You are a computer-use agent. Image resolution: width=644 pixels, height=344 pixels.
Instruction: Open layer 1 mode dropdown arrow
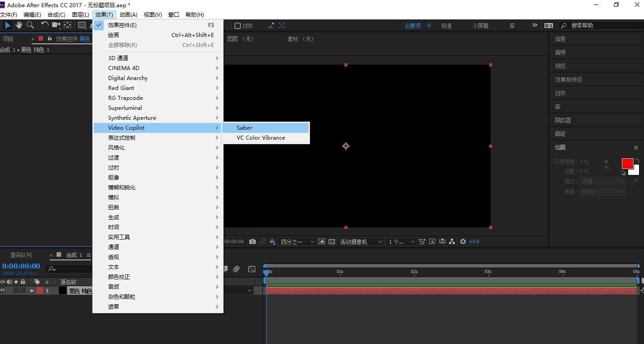coord(249,291)
